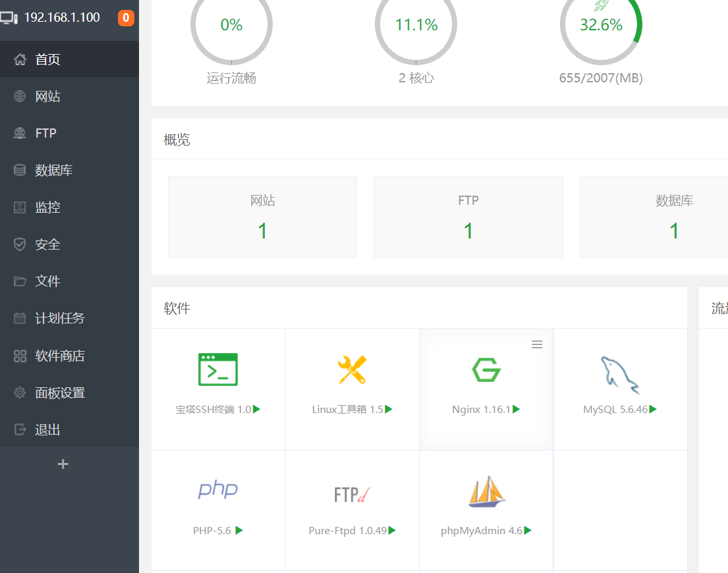This screenshot has height=573, width=728.
Task: Click the hamburger handle on the Nginx card
Action: (x=537, y=344)
